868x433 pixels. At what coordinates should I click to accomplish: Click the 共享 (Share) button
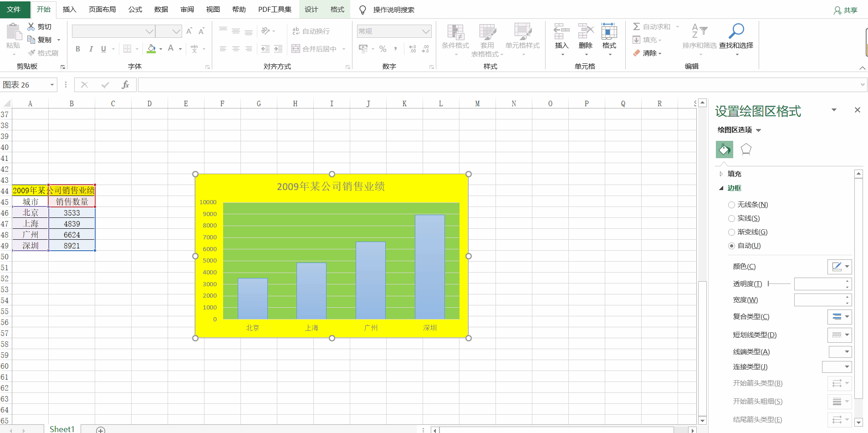(846, 10)
